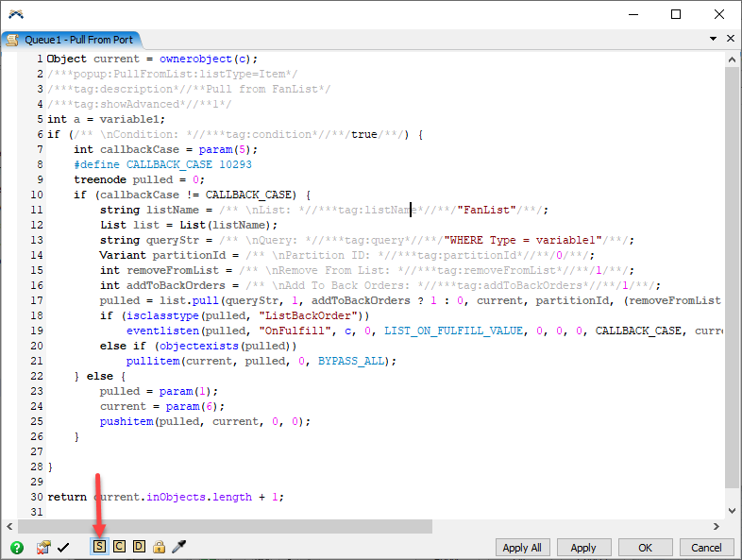Screen dimensions: 742x560
Task: Open the tab list dropdown arrow
Action: pyautogui.click(x=713, y=39)
